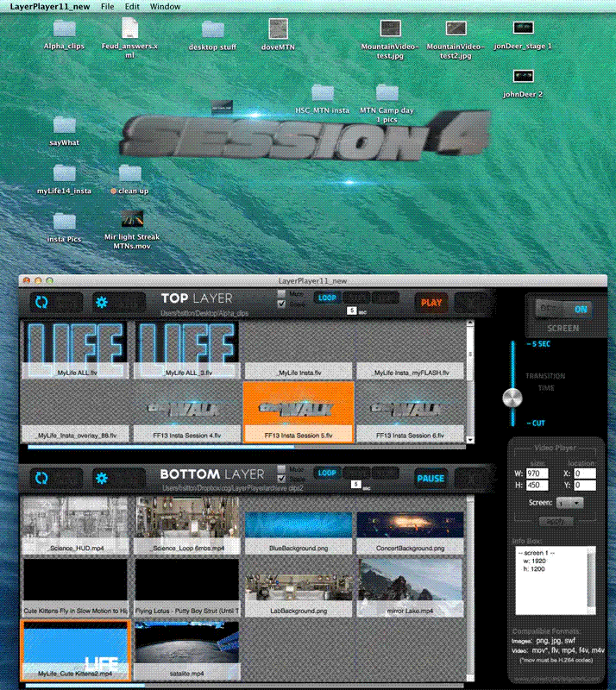Select the MyLife_Cute Kittens2.mp4 clip
This screenshot has height=690, width=616.
click(x=75, y=651)
